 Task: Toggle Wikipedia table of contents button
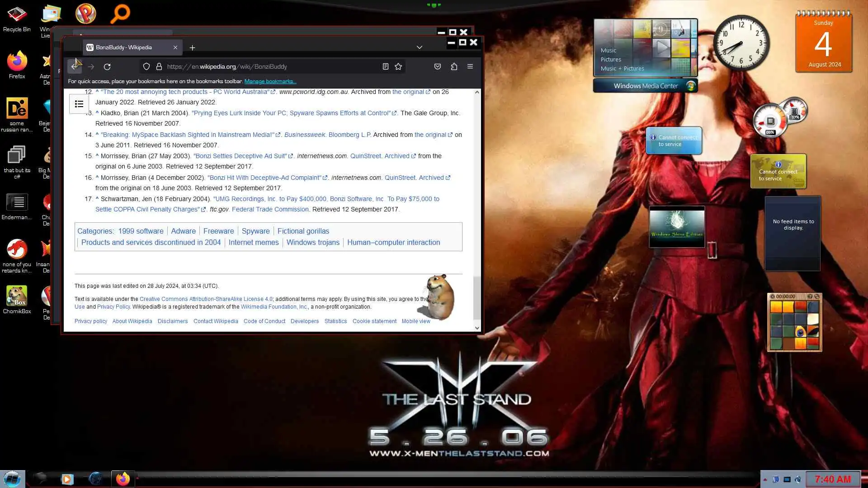79,104
